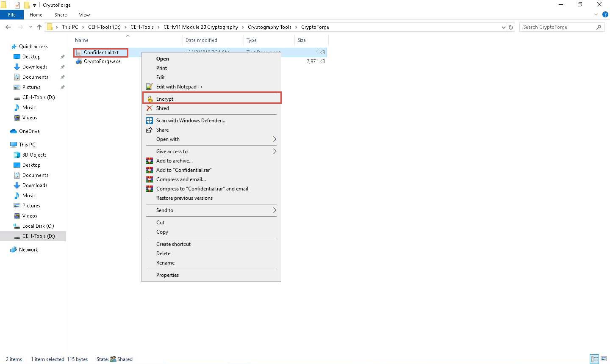Expand the Open with submenu
Screen dimensions: 610x364
click(274, 139)
